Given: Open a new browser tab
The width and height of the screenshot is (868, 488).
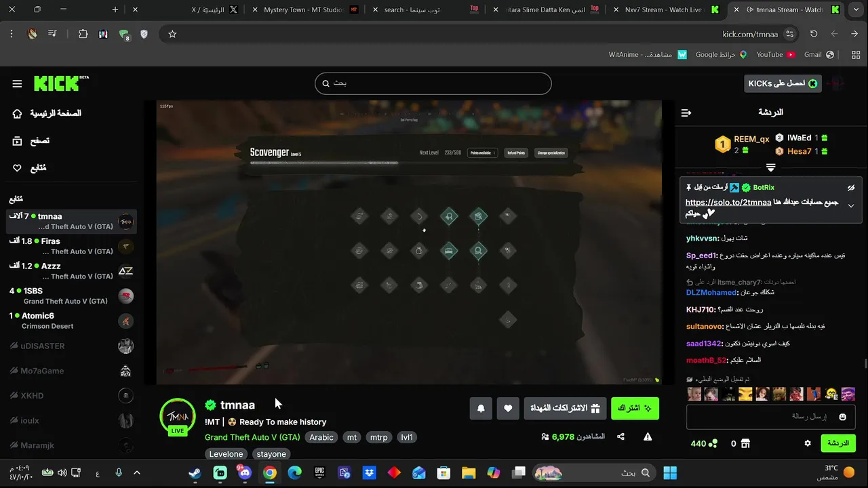Looking at the screenshot, I should point(115,9).
